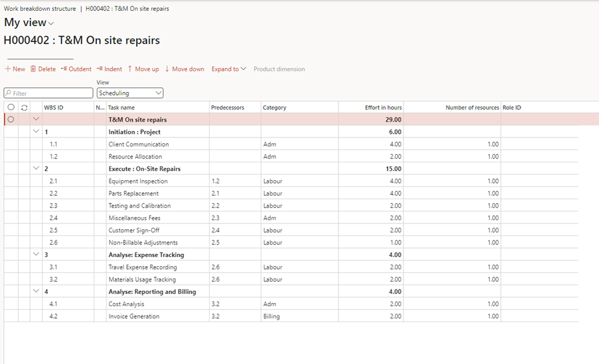599x364 pixels.
Task: Click the Delete trash icon
Action: (x=33, y=69)
